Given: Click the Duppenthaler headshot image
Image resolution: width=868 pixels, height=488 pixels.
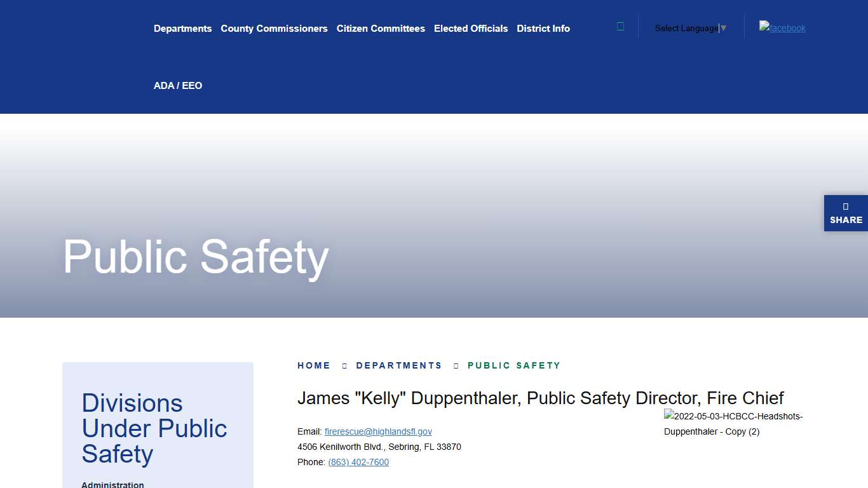Looking at the screenshot, I should 733,424.
